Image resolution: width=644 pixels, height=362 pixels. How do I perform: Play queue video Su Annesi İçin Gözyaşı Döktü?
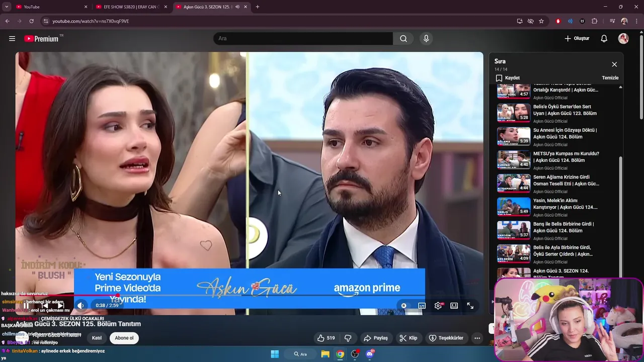(x=556, y=137)
